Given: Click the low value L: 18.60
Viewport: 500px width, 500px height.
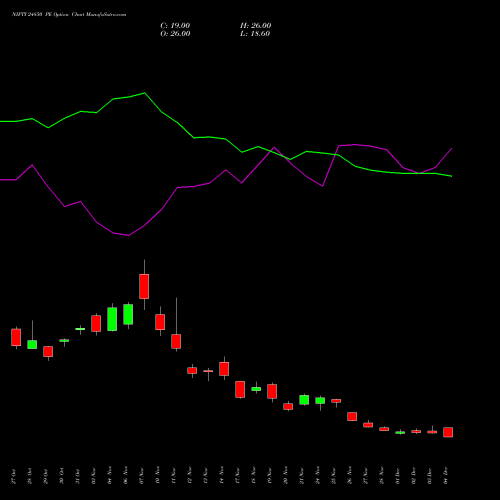Looking at the screenshot, I should [x=255, y=34].
